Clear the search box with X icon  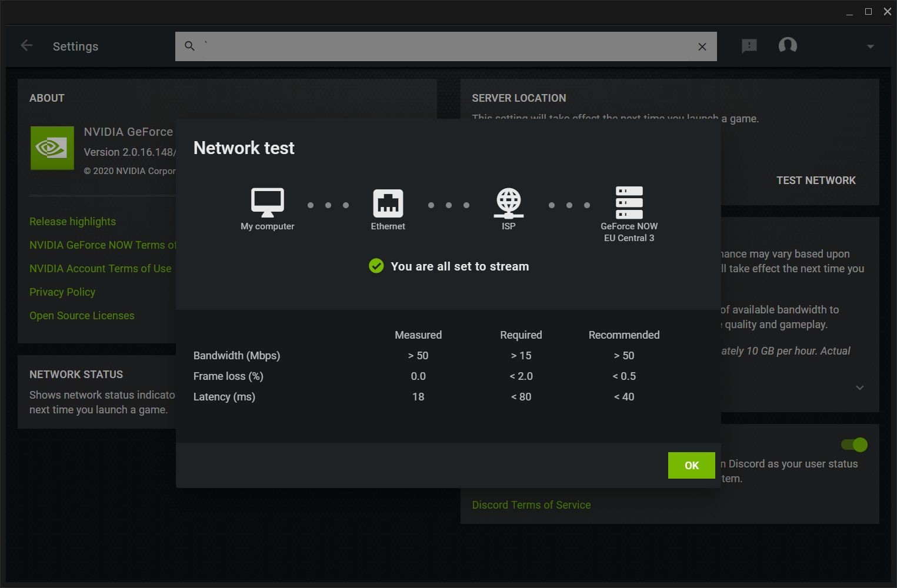click(702, 46)
